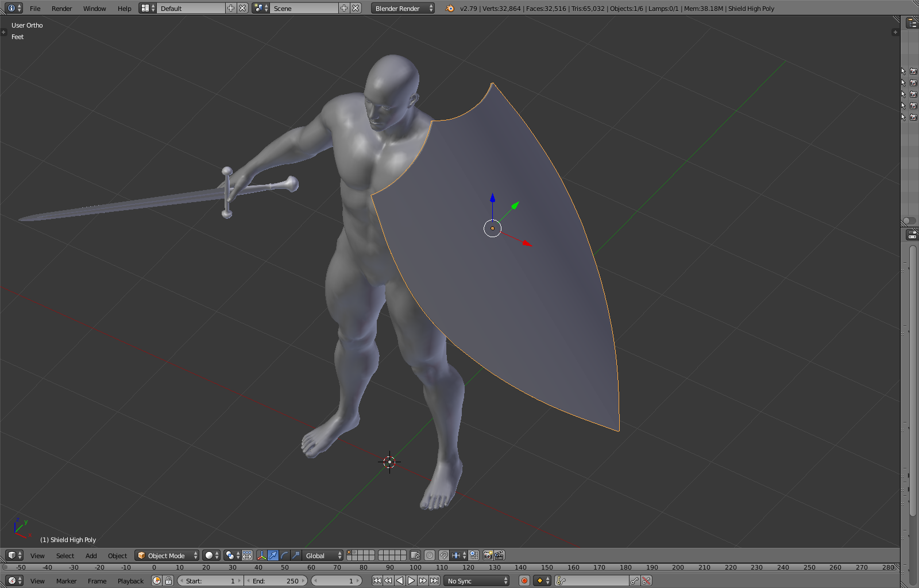Toggle manipulate center points only
This screenshot has height=588, width=919.
[247, 555]
